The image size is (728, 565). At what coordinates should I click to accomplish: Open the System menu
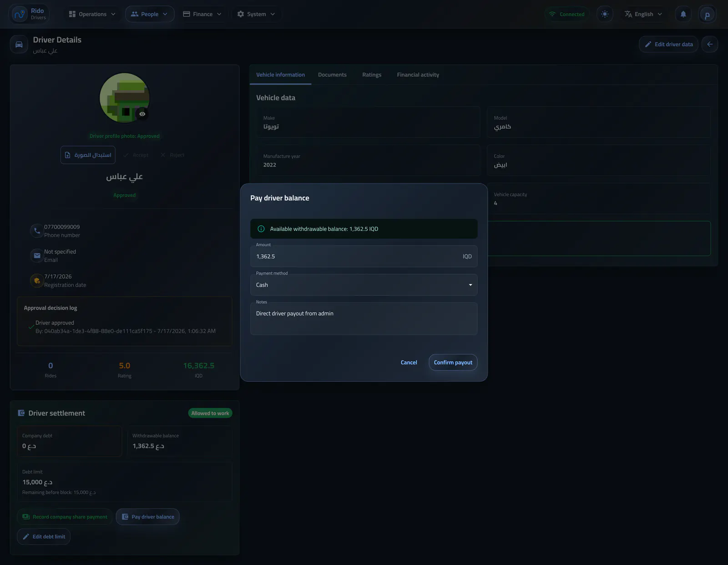pos(256,14)
